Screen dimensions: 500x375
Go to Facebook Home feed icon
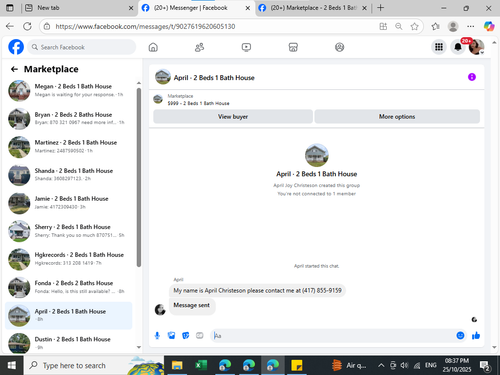[x=153, y=47]
